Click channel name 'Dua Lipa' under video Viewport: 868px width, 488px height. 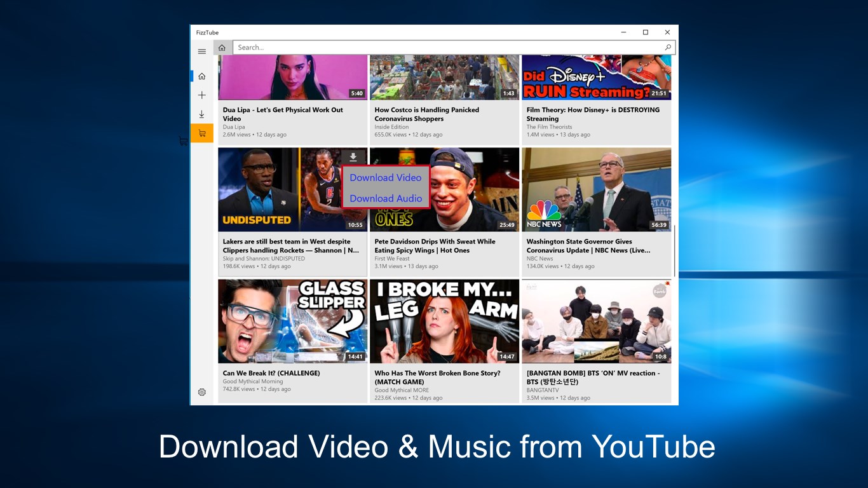[234, 127]
